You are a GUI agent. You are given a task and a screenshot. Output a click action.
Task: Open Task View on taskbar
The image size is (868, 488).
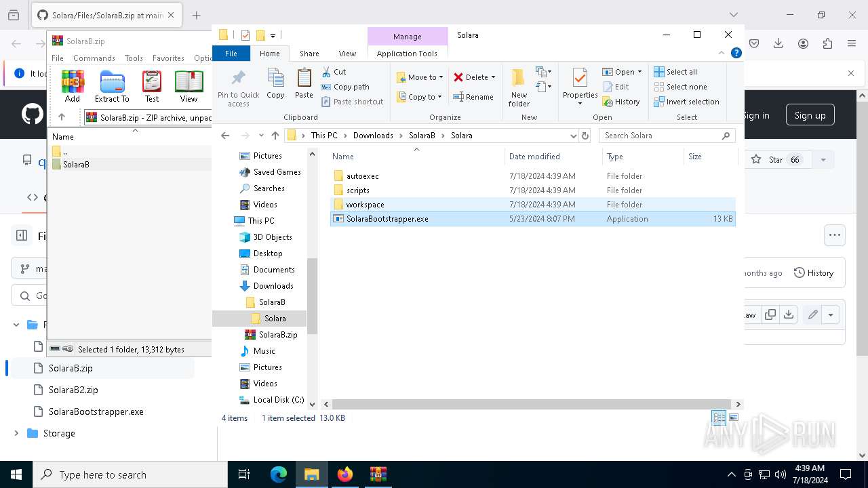pyautogui.click(x=244, y=474)
